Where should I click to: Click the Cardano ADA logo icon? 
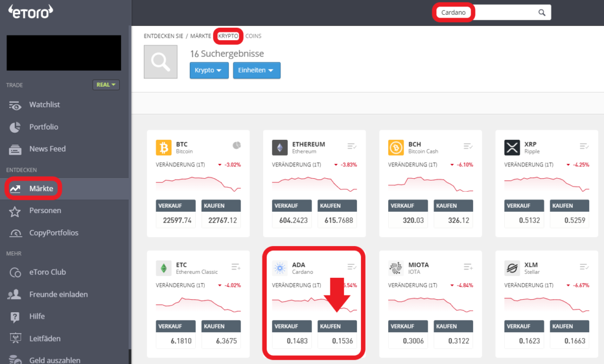click(x=280, y=268)
